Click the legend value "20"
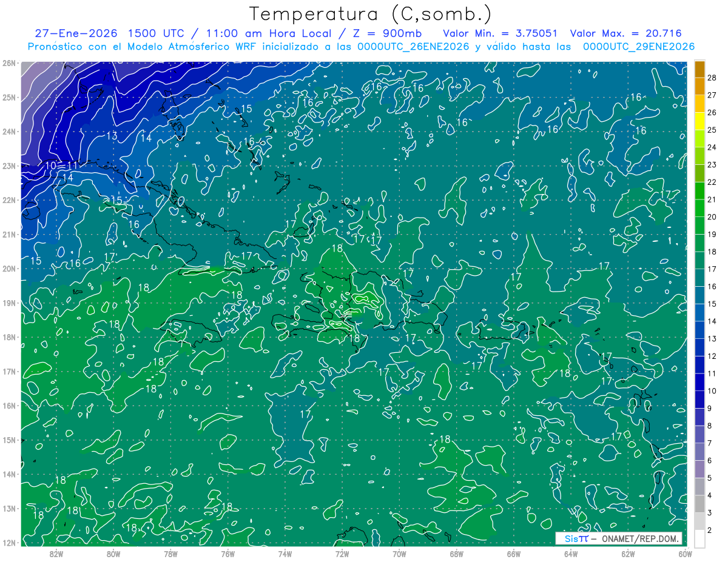The width and height of the screenshot is (728, 562). (x=712, y=216)
